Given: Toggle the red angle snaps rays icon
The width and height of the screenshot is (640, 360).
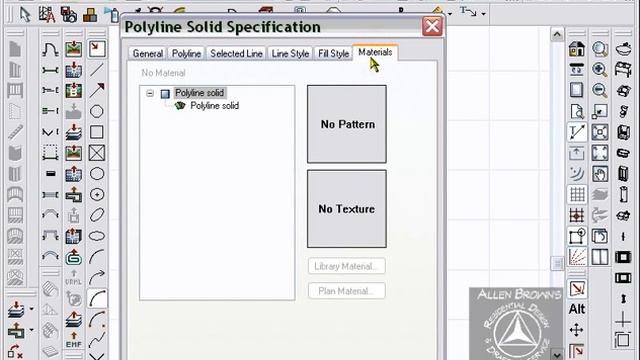Looking at the screenshot, I should [577, 257].
